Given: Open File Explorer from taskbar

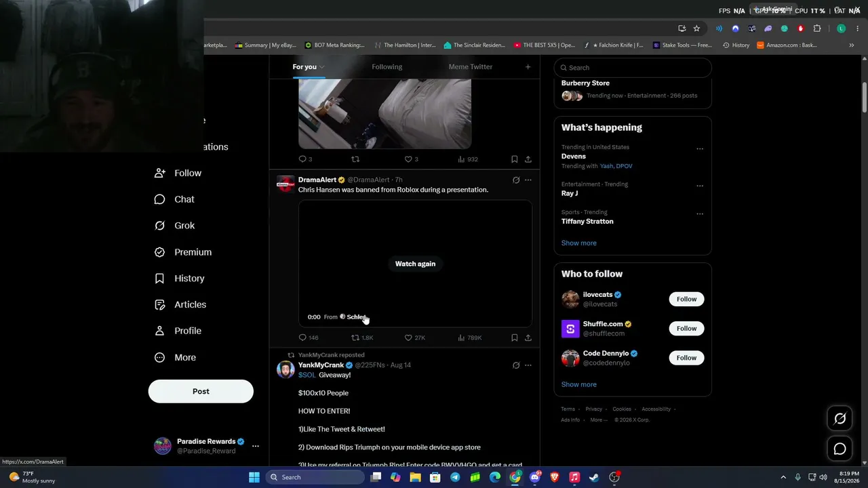Looking at the screenshot, I should coord(415,477).
